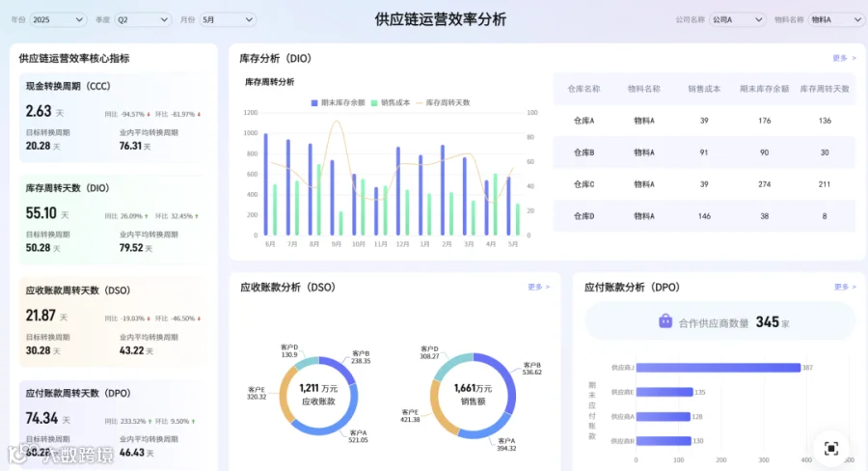The height and width of the screenshot is (471, 868).
Task: Click the 1,661 万元 销售额 donut center
Action: 473,395
